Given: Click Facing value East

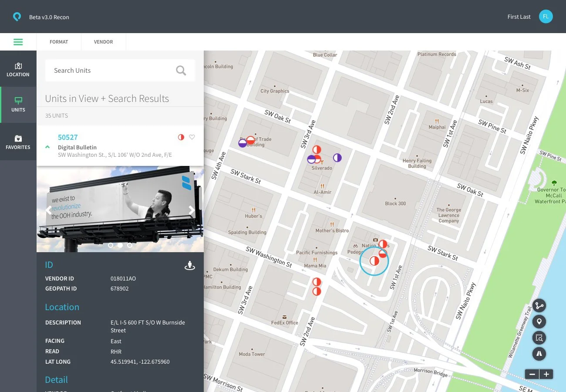Looking at the screenshot, I should tap(116, 341).
